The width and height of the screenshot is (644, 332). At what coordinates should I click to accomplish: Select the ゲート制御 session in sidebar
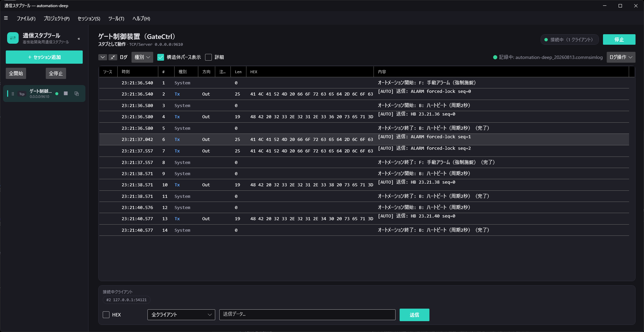(x=44, y=94)
